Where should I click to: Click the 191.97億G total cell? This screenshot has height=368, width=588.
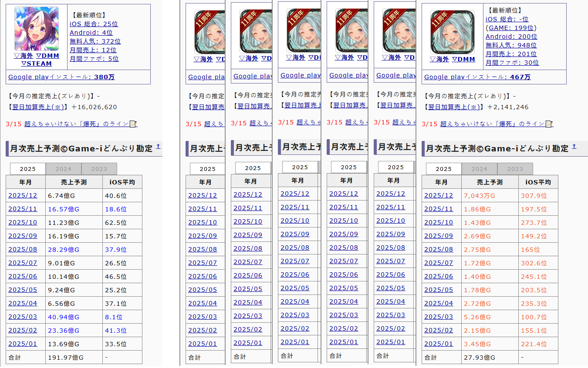click(x=74, y=358)
